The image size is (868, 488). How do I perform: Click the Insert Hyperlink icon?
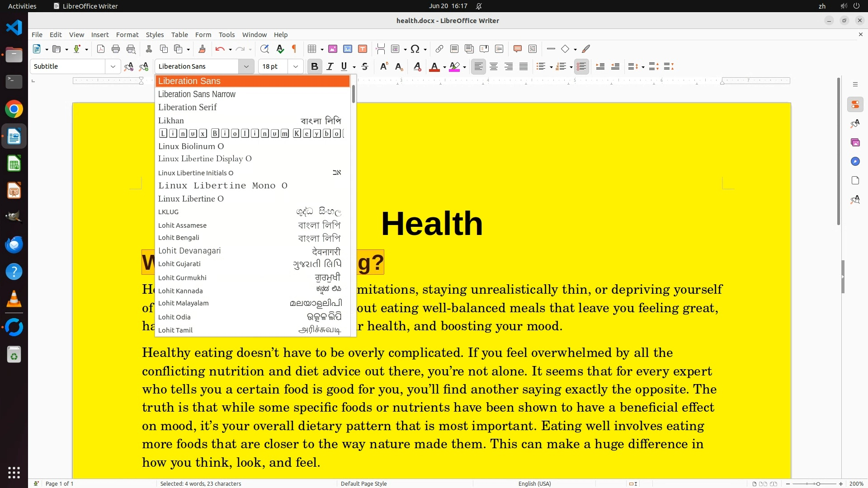439,49
